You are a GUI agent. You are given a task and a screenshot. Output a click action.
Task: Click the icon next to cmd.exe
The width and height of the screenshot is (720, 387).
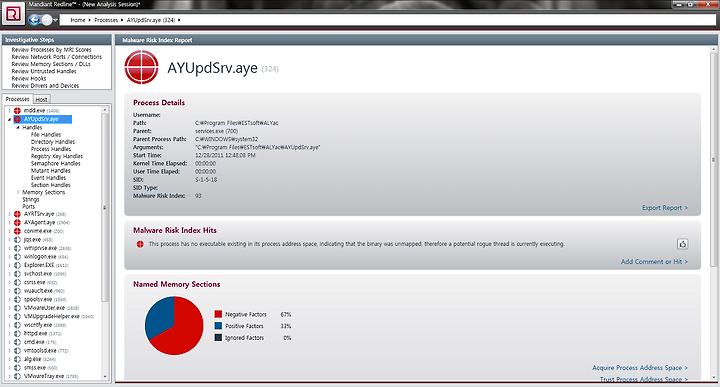[17, 342]
